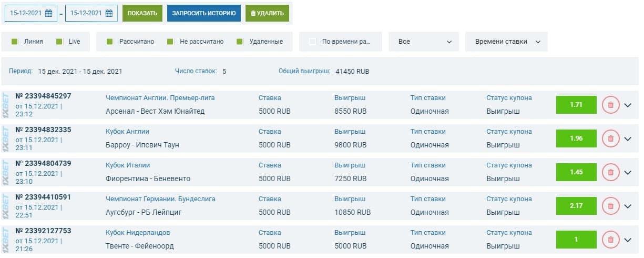
Task: Open calendar icon in start date field
Action: pos(48,13)
